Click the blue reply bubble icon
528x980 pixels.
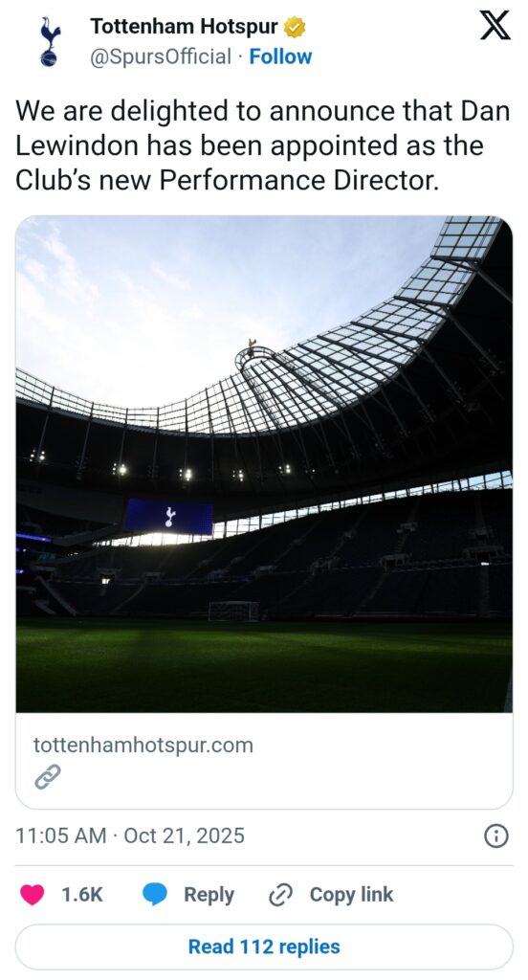(155, 895)
